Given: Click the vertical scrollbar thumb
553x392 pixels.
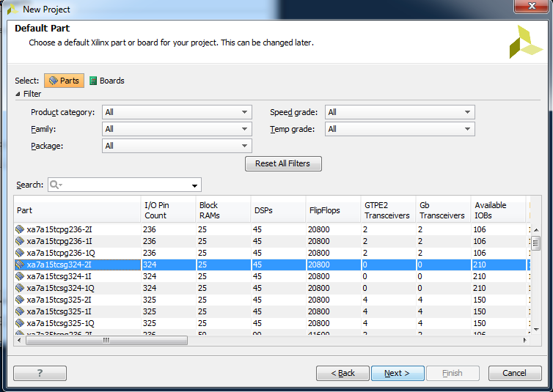Looking at the screenshot, I should click(536, 243).
